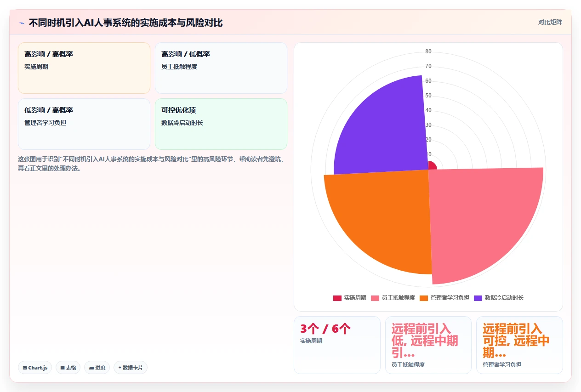Open the 可控优化项 card
581x392 pixels.
221,124
